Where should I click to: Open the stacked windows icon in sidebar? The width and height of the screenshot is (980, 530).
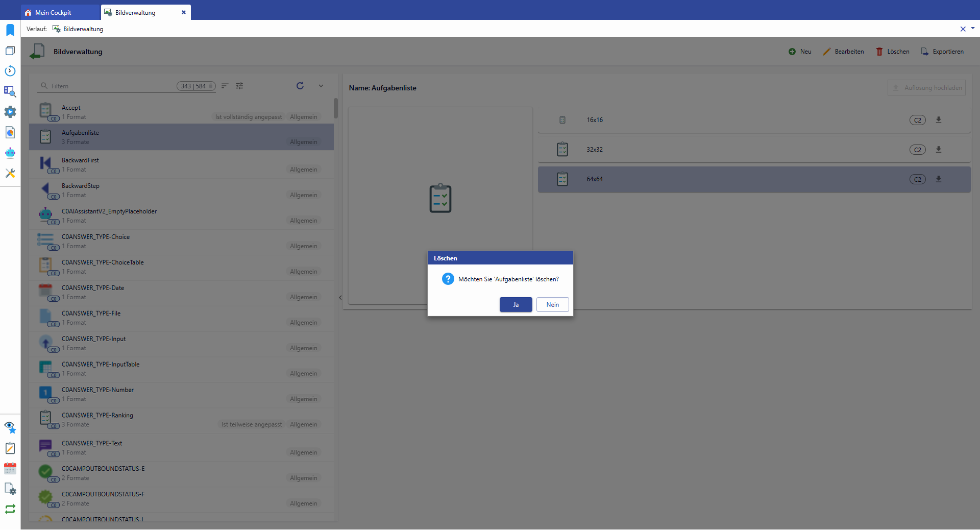tap(10, 51)
